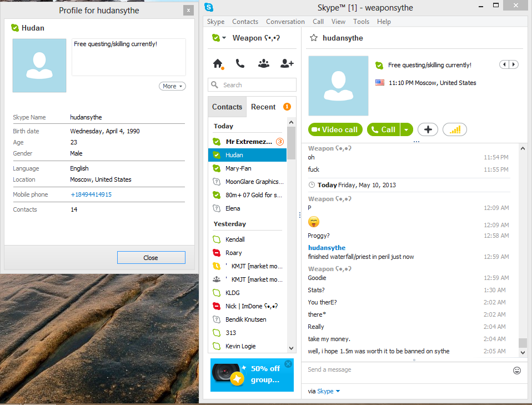This screenshot has height=405, width=532.
Task: Switch to the Recent tab
Action: pos(263,107)
